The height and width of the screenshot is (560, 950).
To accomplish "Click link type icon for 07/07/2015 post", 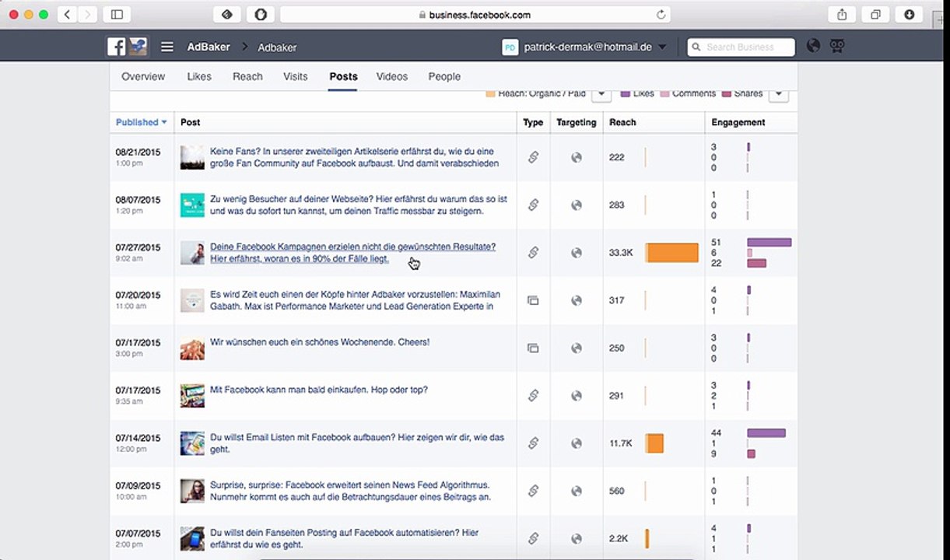I will point(533,538).
